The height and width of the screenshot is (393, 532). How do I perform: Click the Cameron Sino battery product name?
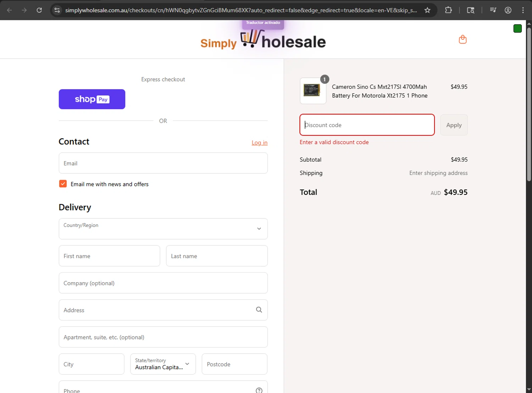[379, 91]
